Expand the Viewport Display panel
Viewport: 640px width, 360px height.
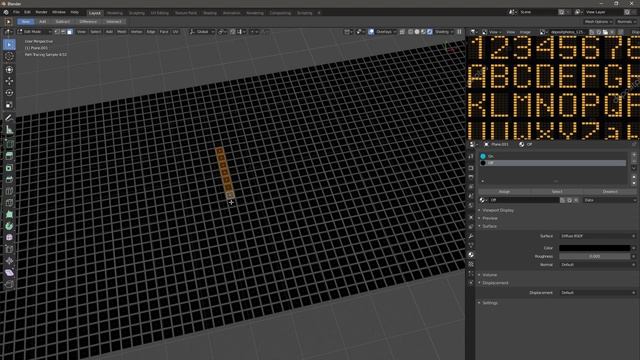pyautogui.click(x=498, y=210)
